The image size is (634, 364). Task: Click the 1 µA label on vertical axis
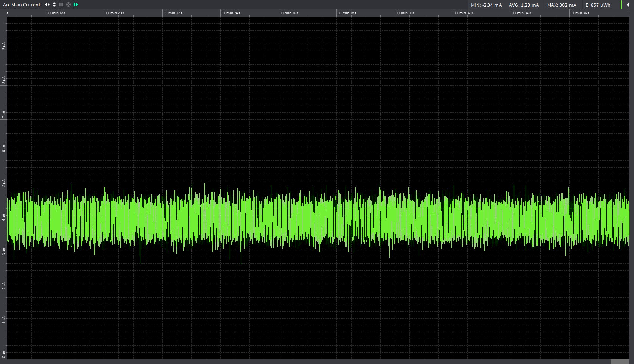coord(4,320)
